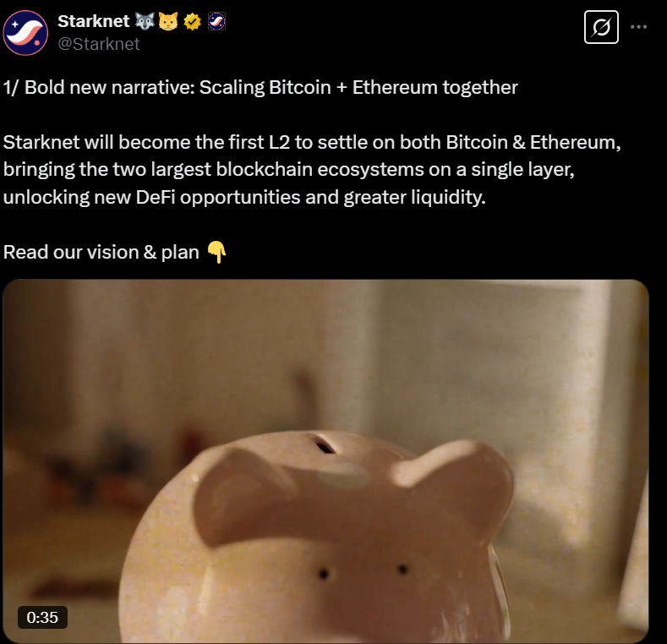
Task: Click the cat emoji beside Starknet name
Action: point(168,21)
